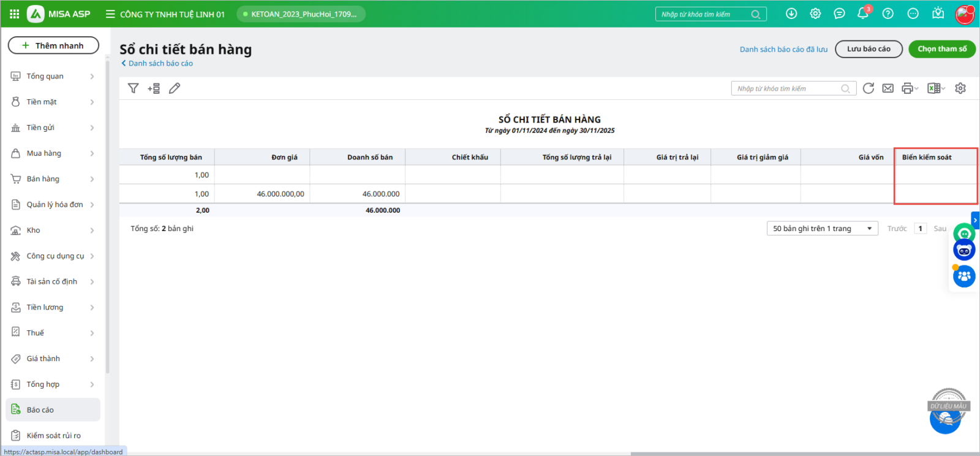Open Danh sách báo cáo đã lưu link
The height and width of the screenshot is (456, 980).
[x=783, y=49]
